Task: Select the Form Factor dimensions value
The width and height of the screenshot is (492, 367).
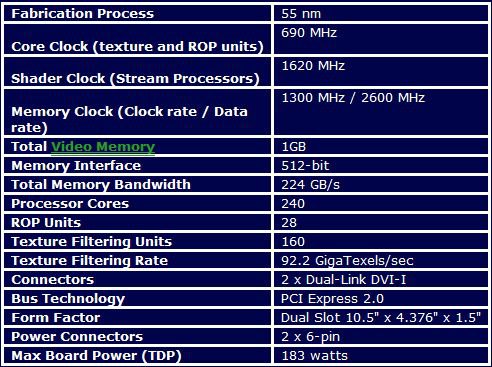Action: point(381,318)
